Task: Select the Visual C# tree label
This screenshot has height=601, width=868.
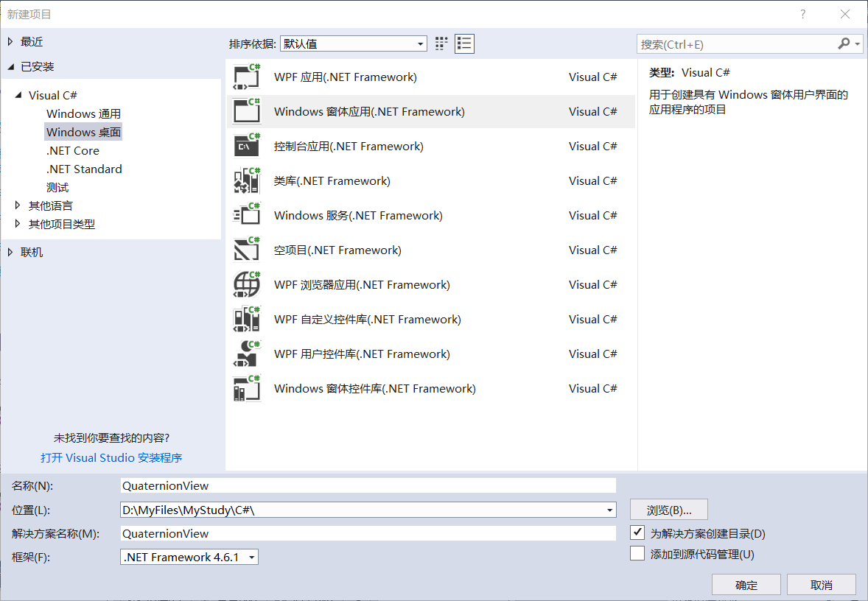Action: click(x=52, y=95)
